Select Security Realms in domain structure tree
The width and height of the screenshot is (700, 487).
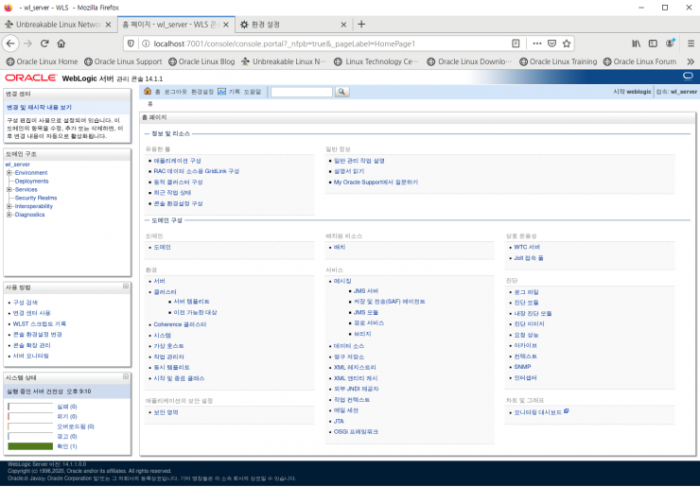click(36, 198)
